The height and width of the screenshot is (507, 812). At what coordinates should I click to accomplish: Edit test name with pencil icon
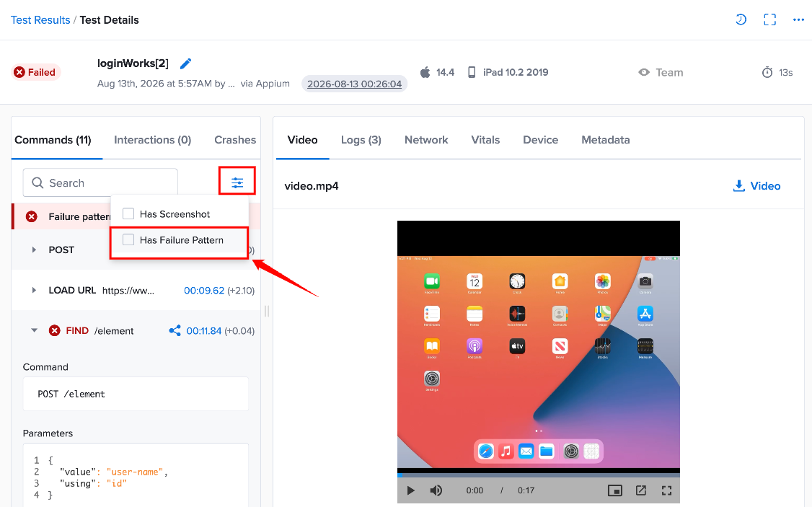185,63
